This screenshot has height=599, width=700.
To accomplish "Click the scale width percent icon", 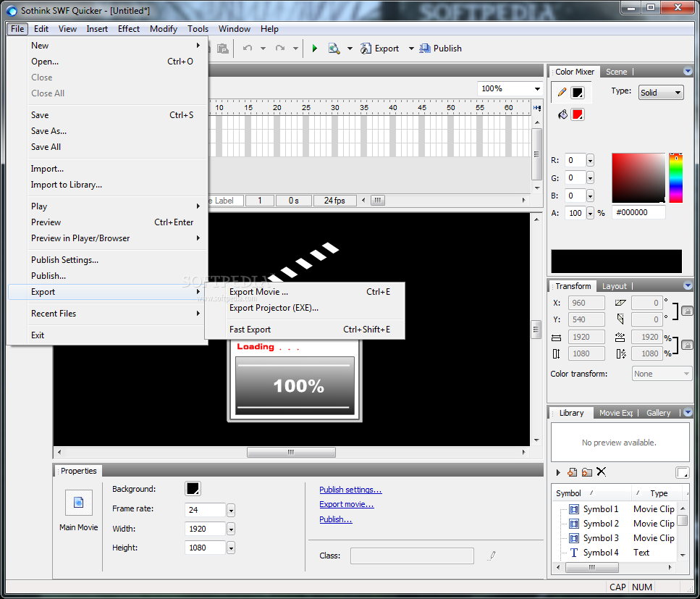I will (620, 338).
